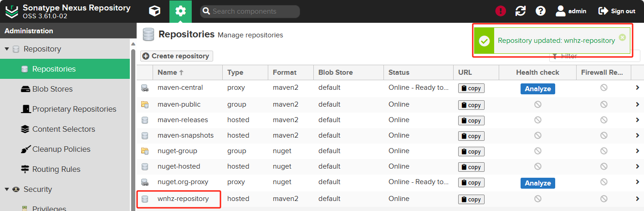Open nuget-hosted details with row arrow

click(x=638, y=166)
